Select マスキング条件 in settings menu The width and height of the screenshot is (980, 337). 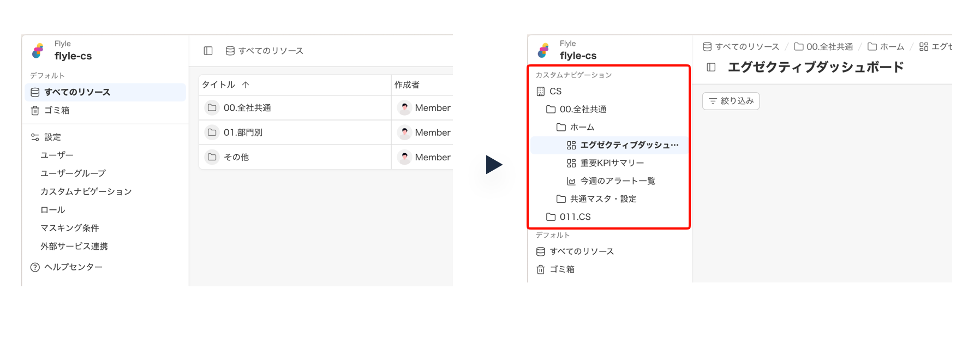pyautogui.click(x=69, y=228)
